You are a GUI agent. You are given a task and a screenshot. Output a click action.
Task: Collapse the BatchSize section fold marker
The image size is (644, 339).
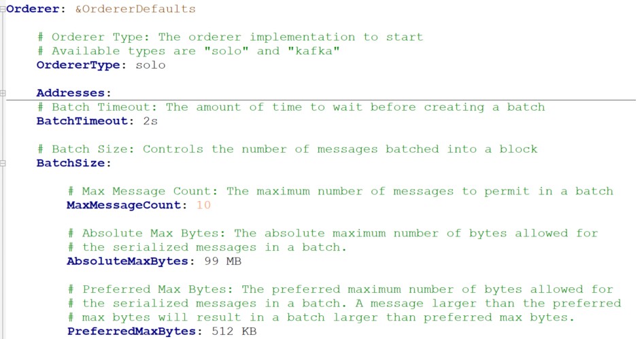(x=3, y=163)
